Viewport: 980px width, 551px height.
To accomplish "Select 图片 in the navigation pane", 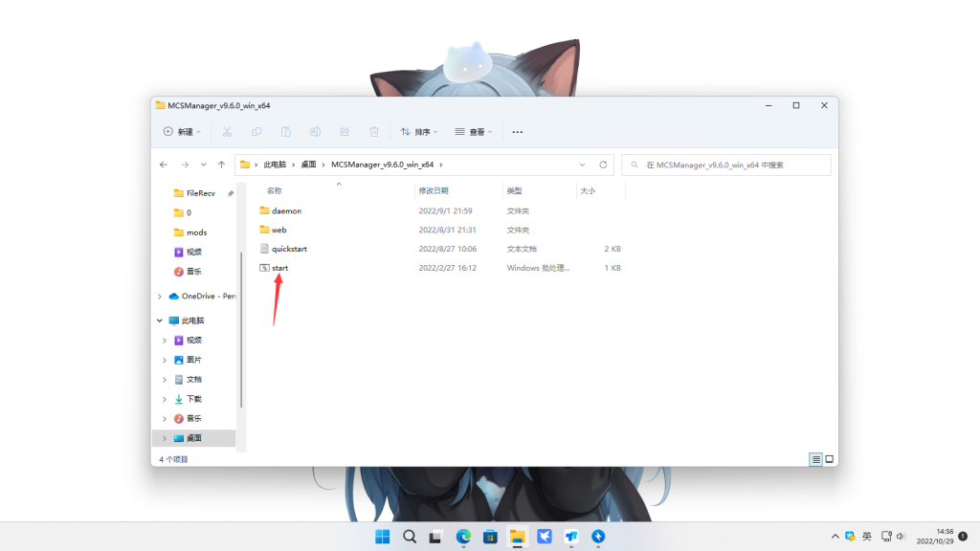I will pos(189,360).
